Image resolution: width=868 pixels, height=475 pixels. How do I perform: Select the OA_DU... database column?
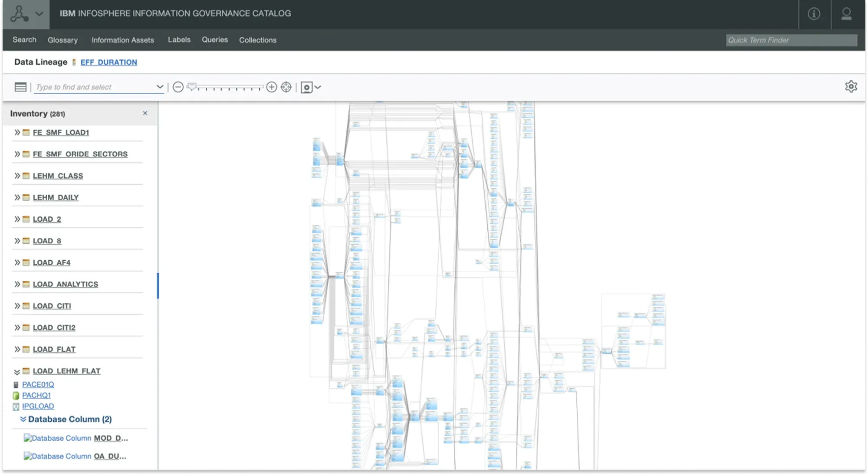point(75,456)
